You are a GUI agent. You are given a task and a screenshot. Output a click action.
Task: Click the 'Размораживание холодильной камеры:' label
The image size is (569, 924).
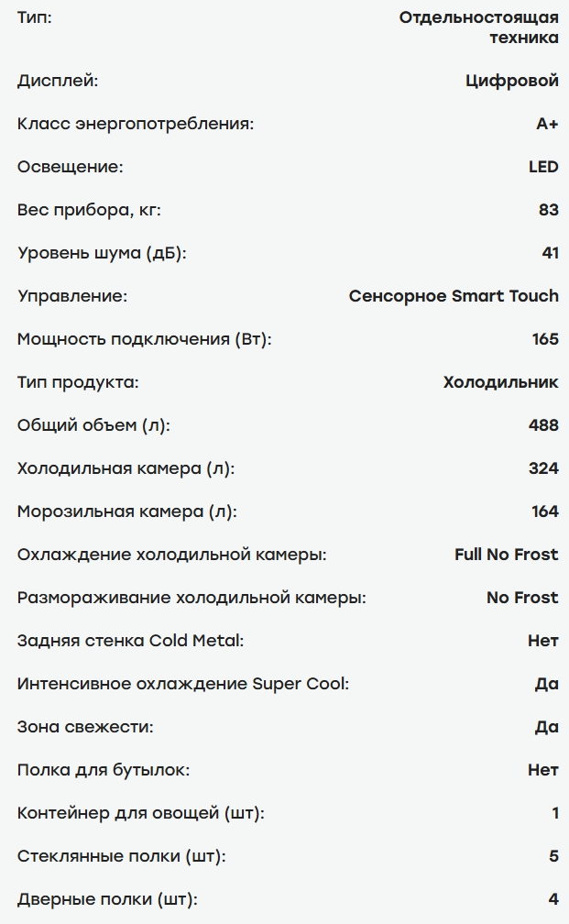pyautogui.click(x=191, y=598)
